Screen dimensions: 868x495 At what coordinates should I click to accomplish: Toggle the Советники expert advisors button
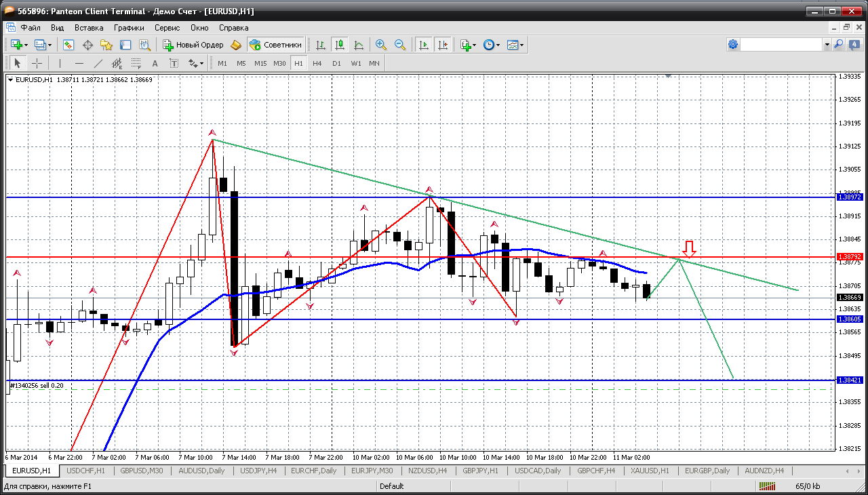(x=276, y=45)
